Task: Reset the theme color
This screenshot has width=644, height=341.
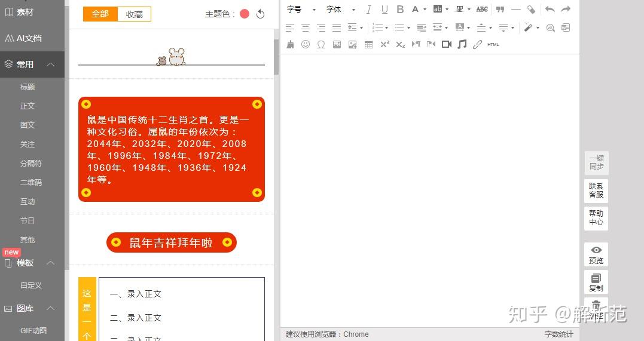Action: coord(260,14)
